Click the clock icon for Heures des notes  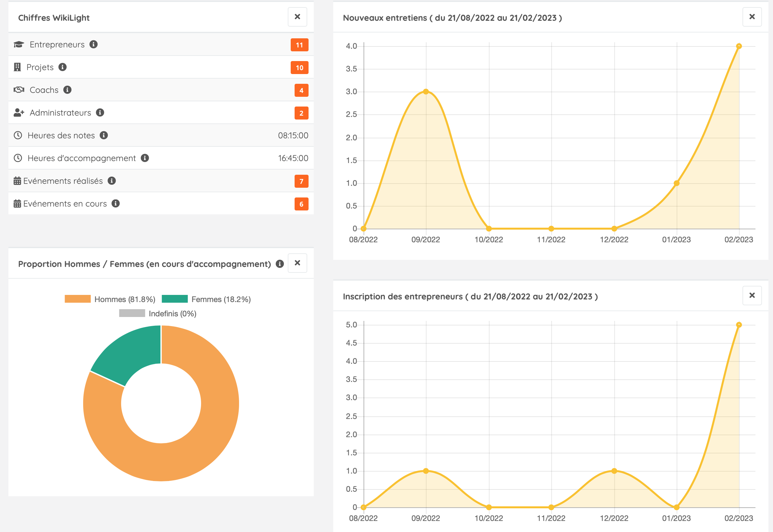point(18,135)
